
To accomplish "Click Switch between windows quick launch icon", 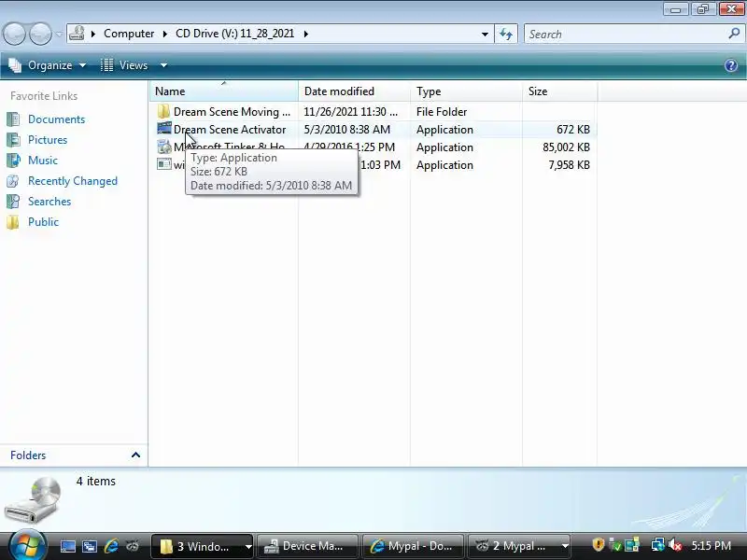I will [90, 546].
